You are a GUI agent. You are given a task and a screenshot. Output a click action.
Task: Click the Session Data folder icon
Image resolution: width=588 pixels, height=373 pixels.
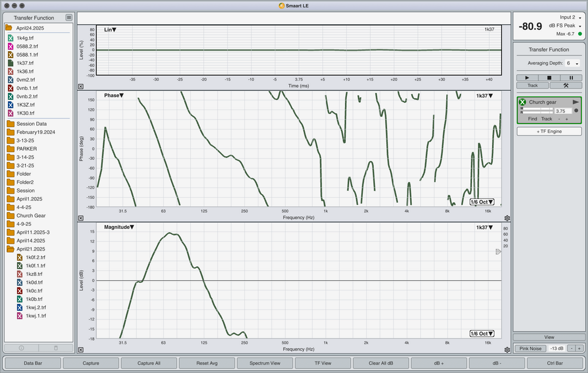[x=10, y=124]
